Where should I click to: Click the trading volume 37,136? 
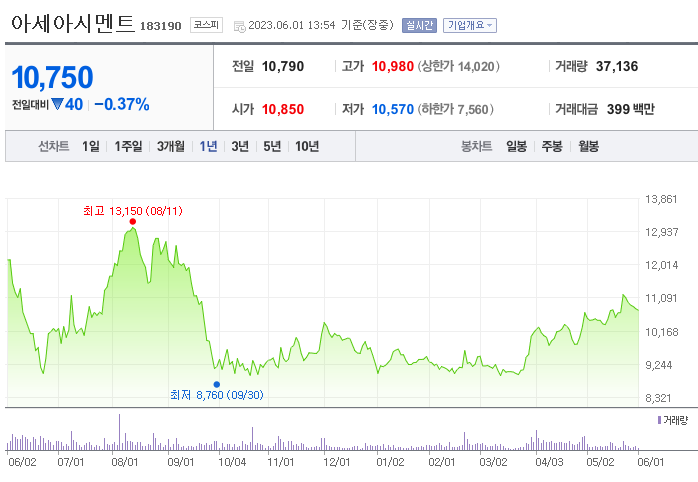(x=617, y=66)
